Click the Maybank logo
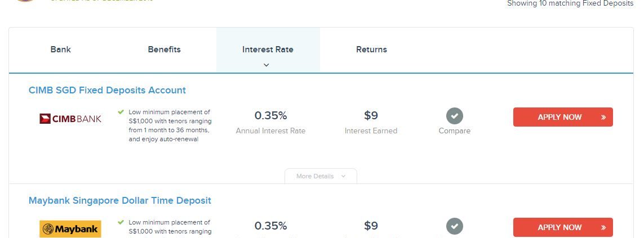Image resolution: width=644 pixels, height=238 pixels. (70, 229)
